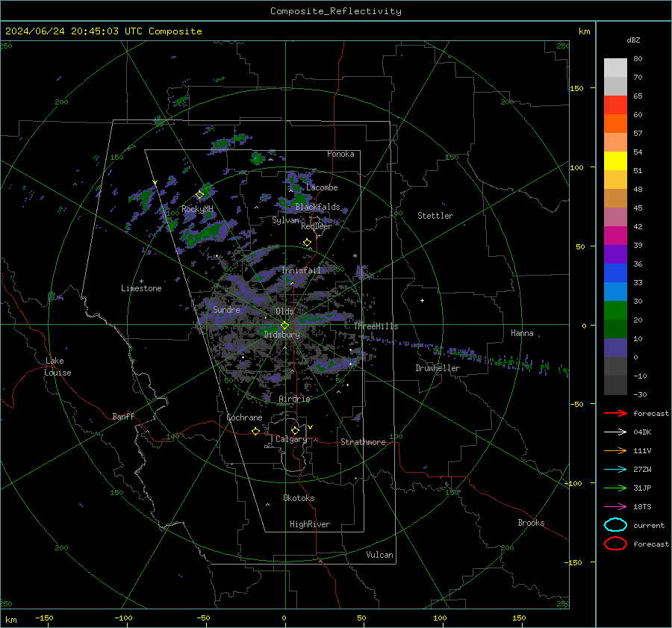Click the Olds town label
Viewport: 672px width, 628px height.
click(284, 311)
